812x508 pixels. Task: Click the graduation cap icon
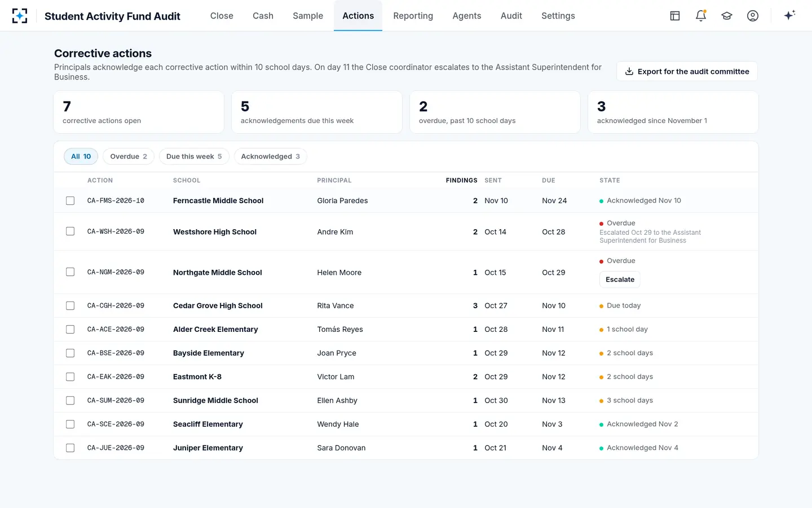pos(727,16)
